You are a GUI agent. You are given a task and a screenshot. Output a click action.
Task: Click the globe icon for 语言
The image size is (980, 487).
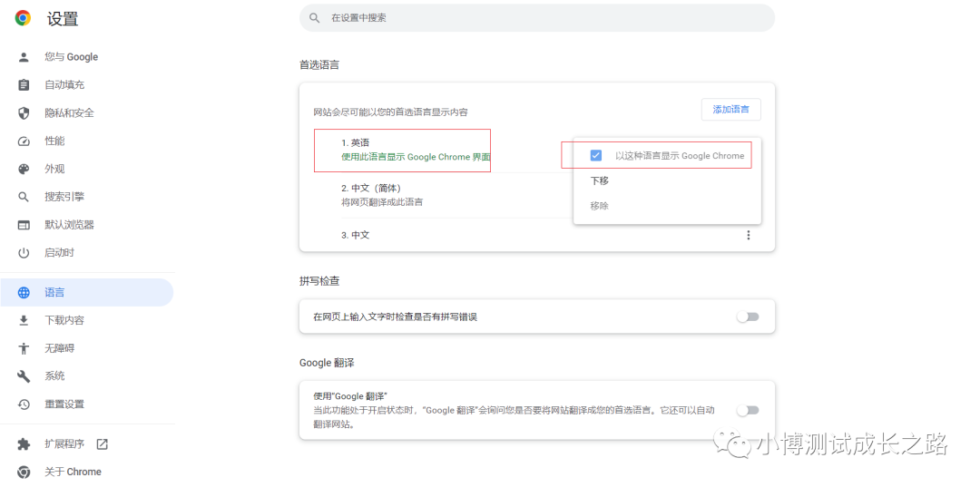24,292
